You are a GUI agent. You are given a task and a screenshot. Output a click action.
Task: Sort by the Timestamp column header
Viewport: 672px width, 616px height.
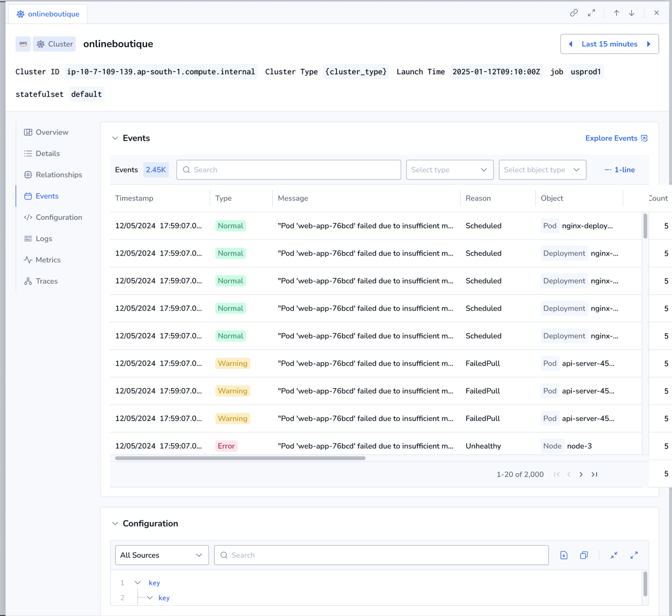134,198
